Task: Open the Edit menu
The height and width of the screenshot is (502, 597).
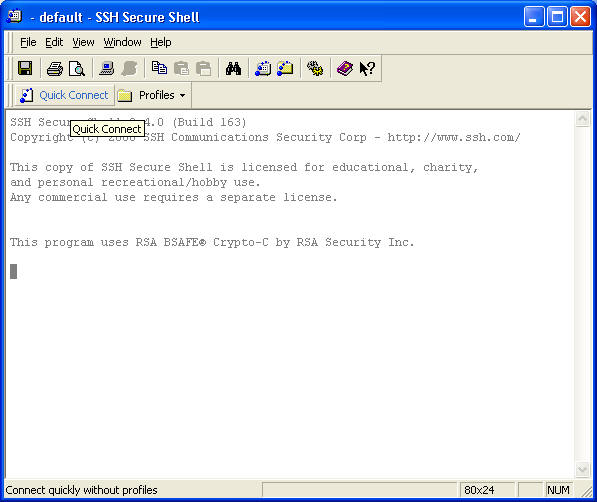Action: pyautogui.click(x=54, y=42)
